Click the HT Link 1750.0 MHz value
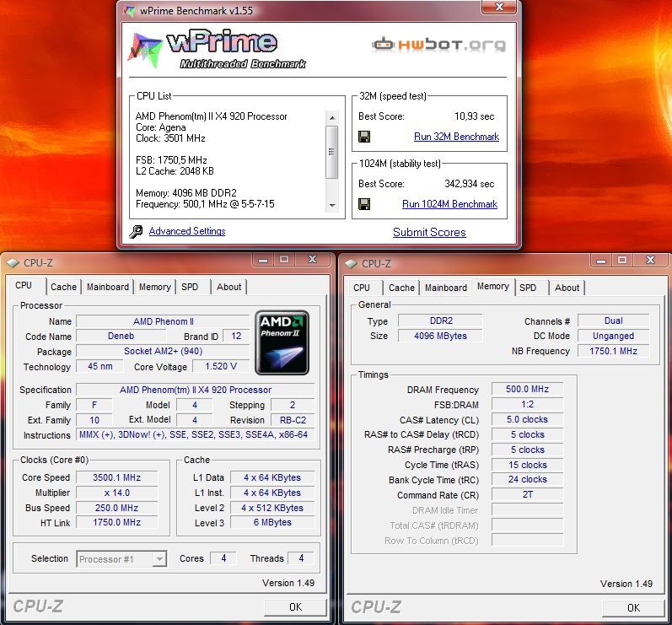 (116, 523)
